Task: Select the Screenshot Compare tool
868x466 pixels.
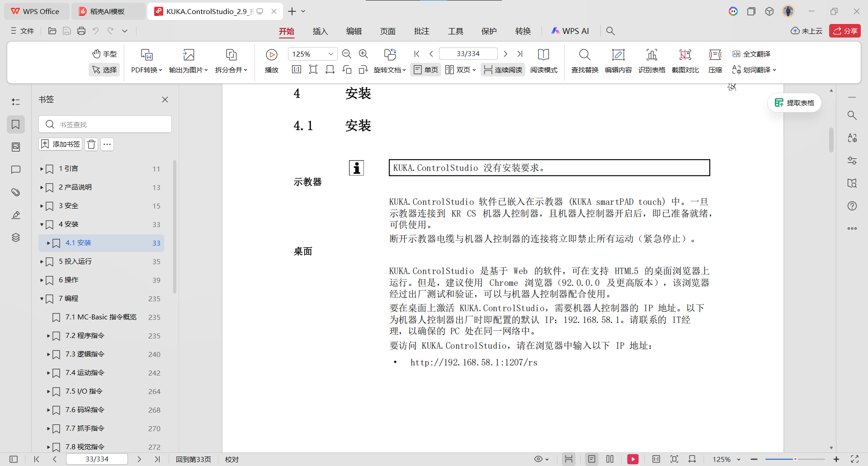Action: tap(685, 55)
